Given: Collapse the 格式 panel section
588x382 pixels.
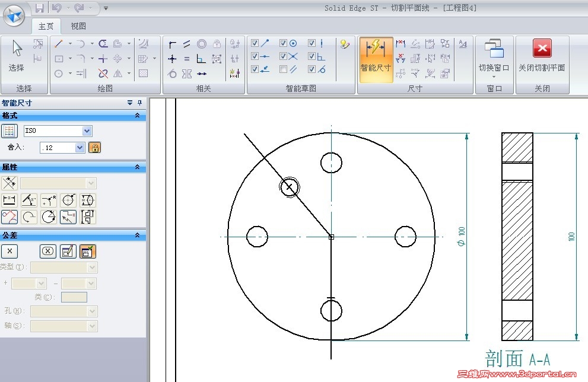Looking at the screenshot, I should (x=137, y=116).
